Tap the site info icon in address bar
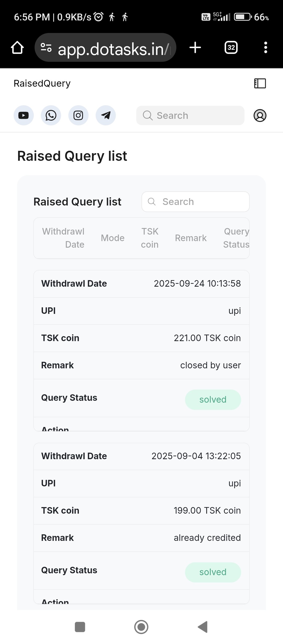This screenshot has width=283, height=644. pos(46,48)
